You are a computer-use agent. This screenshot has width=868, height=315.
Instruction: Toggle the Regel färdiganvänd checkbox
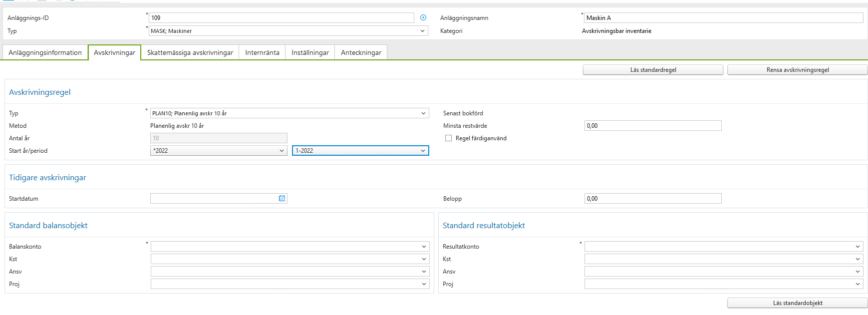(448, 138)
